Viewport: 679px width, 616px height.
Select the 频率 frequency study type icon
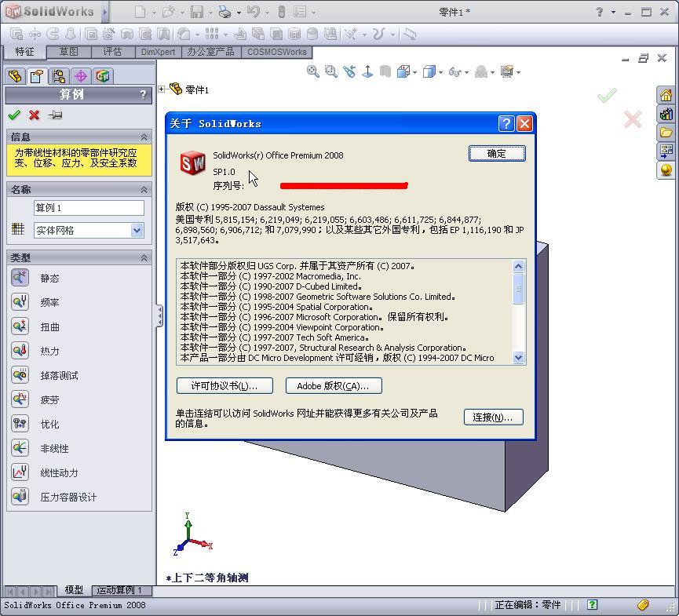click(20, 302)
